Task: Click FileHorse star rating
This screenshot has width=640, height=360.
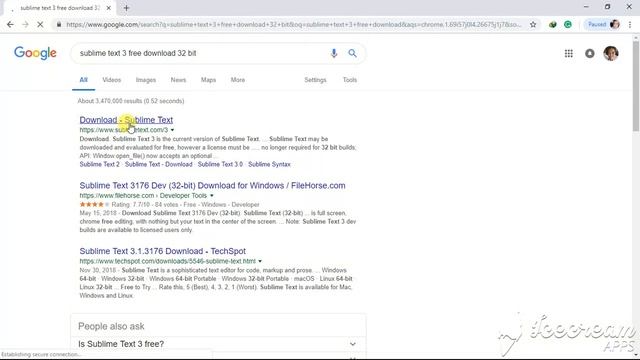Action: [x=94, y=204]
